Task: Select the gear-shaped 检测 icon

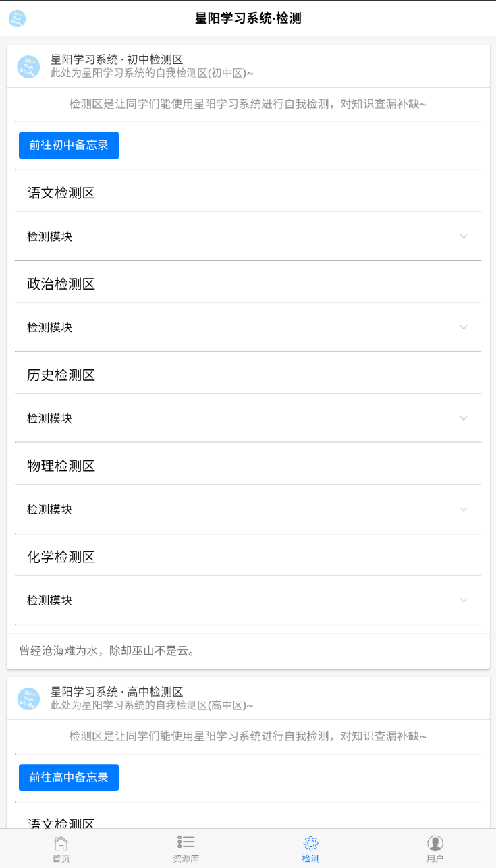Action: coord(310,843)
